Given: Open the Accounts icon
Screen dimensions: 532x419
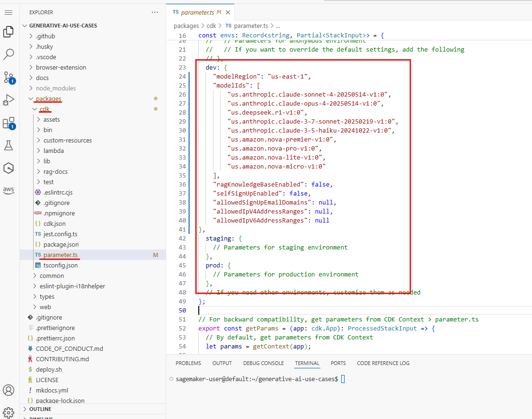Looking at the screenshot, I should (9, 390).
